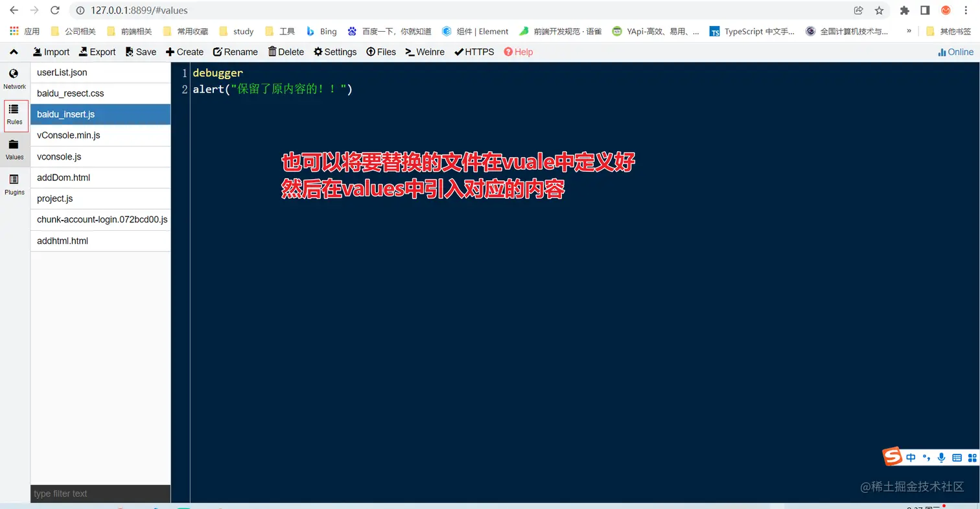This screenshot has height=509, width=980.
Task: Open the Import toolbar button
Action: tap(51, 52)
